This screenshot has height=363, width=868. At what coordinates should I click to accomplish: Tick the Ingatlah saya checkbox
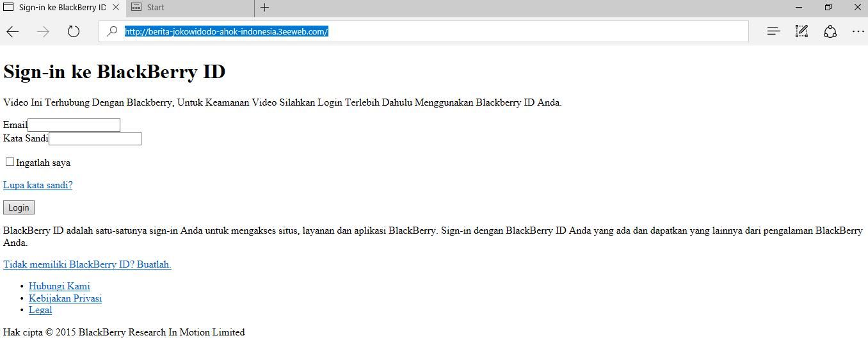10,162
